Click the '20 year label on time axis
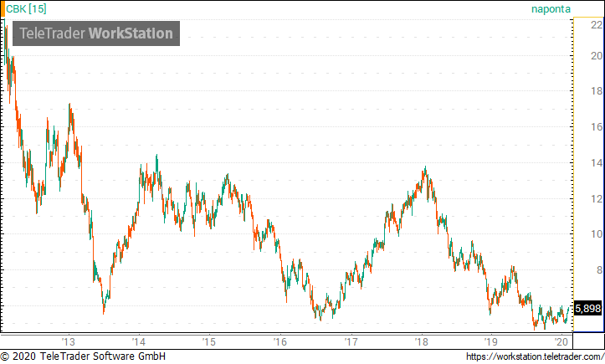 pyautogui.click(x=561, y=342)
